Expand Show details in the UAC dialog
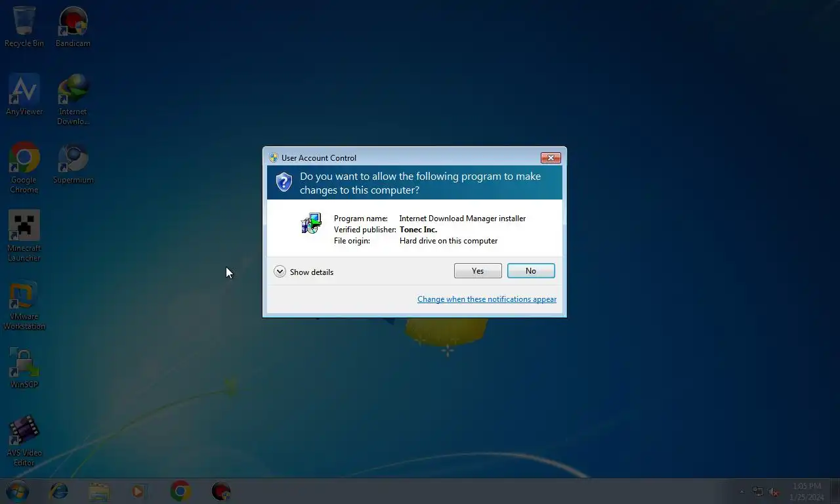Screen dimensions: 840x504 tap(304, 272)
